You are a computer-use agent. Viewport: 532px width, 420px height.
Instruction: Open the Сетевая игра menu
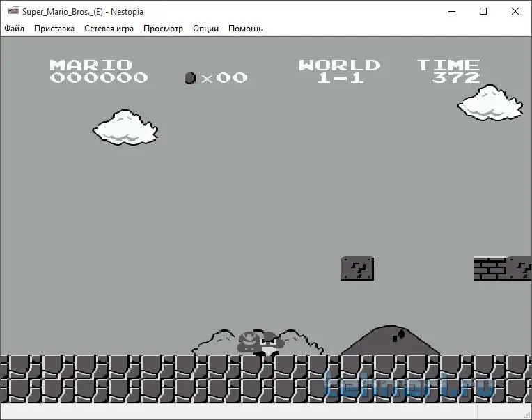click(x=109, y=29)
